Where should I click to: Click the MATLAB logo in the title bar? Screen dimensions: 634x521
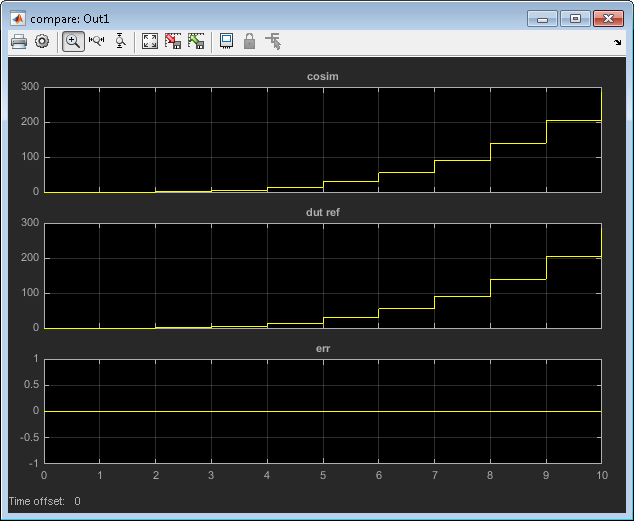click(x=18, y=19)
